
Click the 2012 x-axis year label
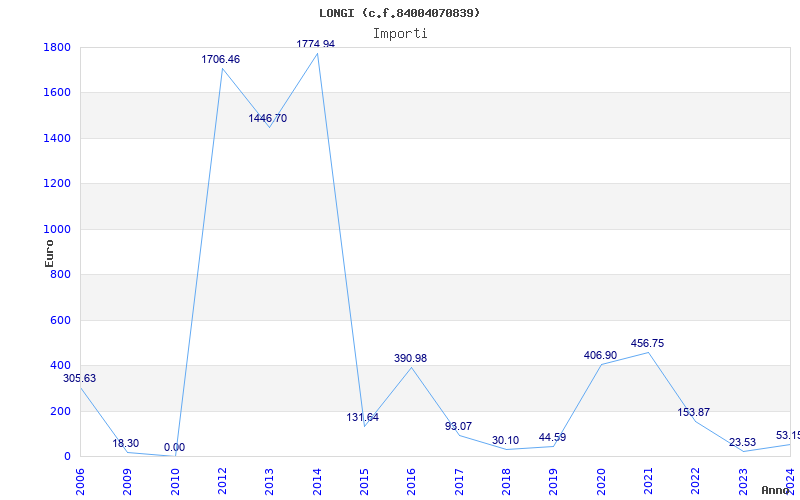pos(222,482)
